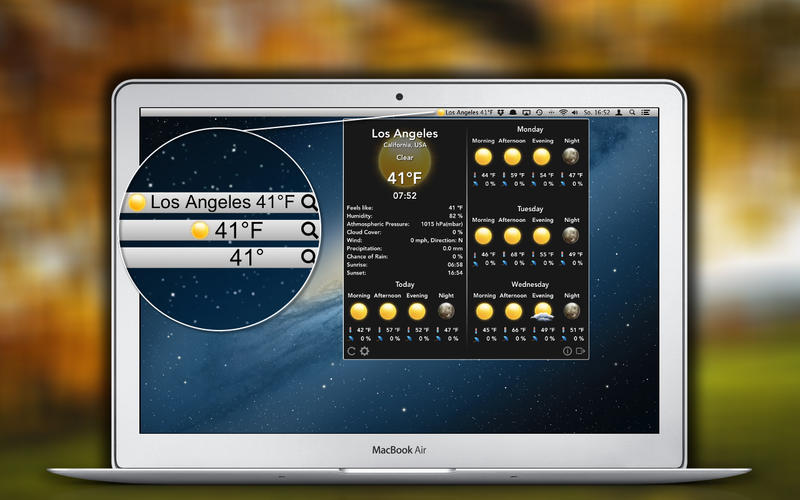Click the Time Machine icon in the menu bar
This screenshot has height=500, width=800.
(539, 112)
